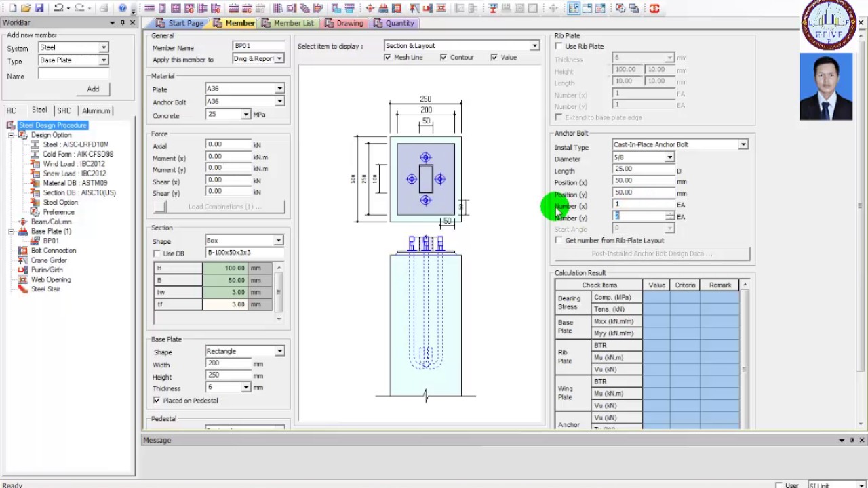This screenshot has height=488, width=868.
Task: Enable the Use Rib Plate checkbox
Action: click(x=559, y=46)
